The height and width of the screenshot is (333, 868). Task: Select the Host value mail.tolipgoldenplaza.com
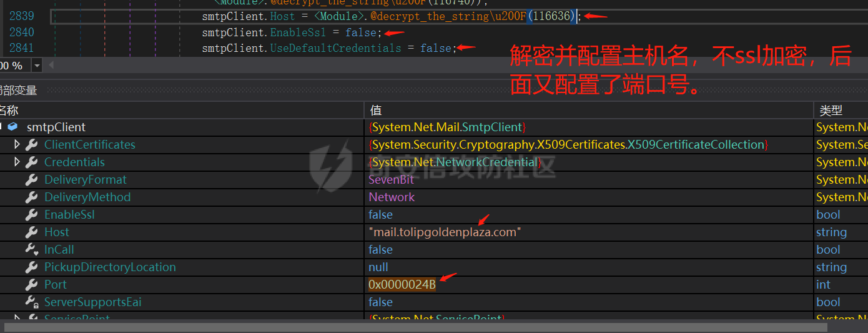click(x=445, y=232)
